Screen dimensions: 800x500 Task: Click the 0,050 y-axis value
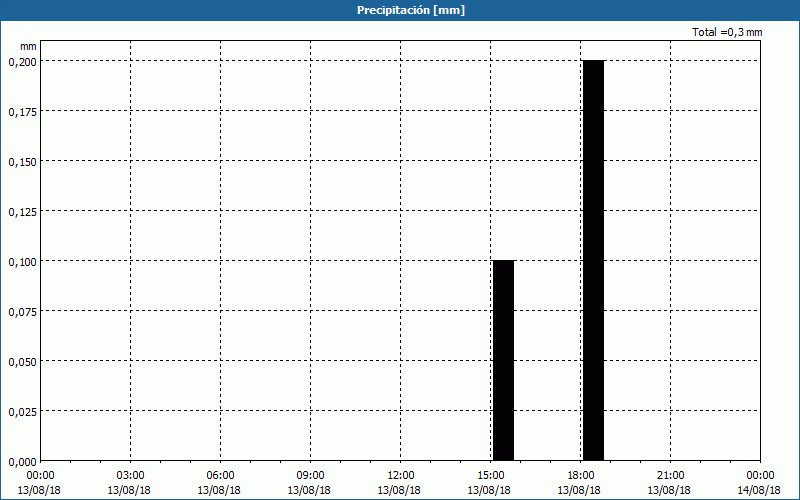click(22, 361)
